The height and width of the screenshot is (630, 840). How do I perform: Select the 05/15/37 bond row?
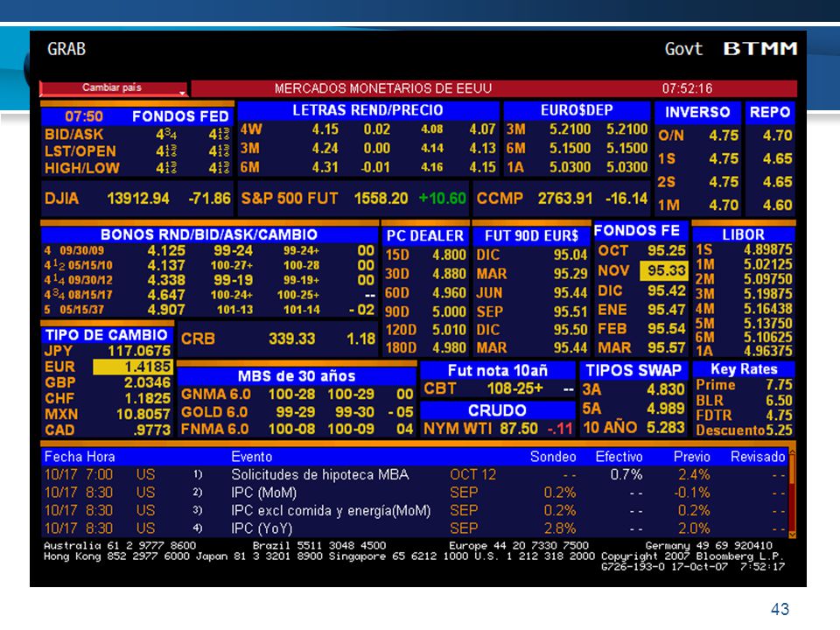tap(209, 310)
